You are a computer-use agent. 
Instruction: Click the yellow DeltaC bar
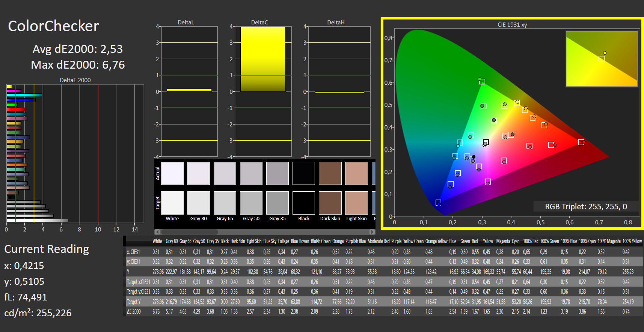(x=263, y=59)
